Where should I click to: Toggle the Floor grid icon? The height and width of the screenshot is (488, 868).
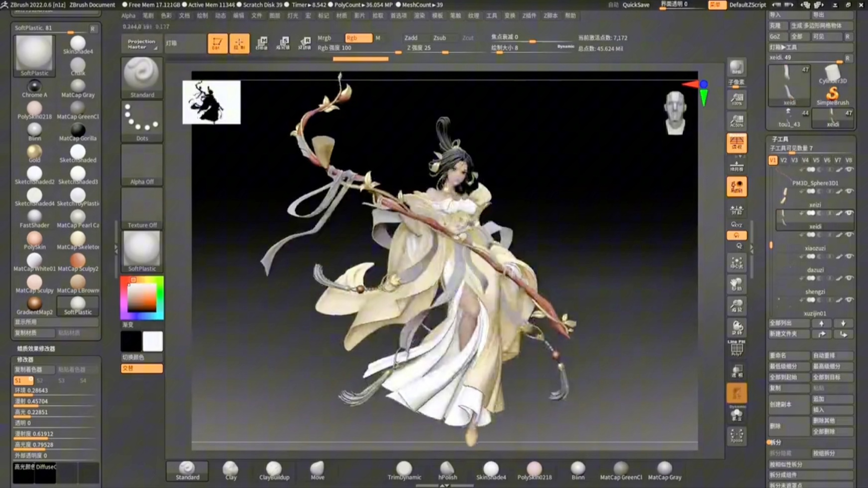click(x=737, y=166)
